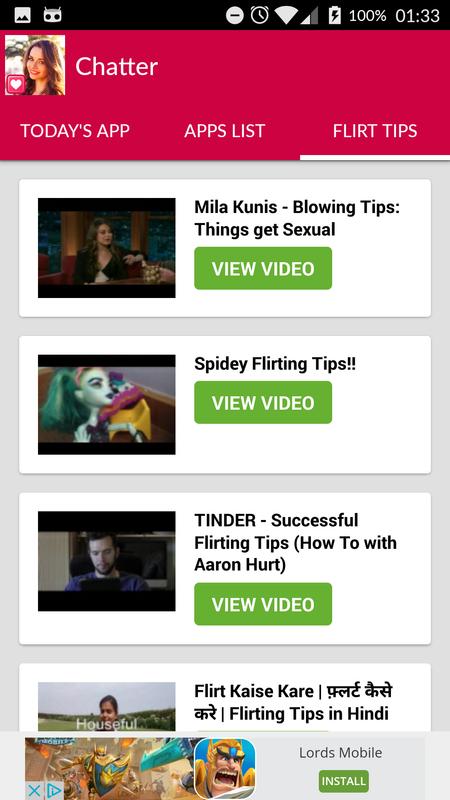The image size is (450, 800).
Task: Switch to the APPS LIST tab
Action: (224, 131)
